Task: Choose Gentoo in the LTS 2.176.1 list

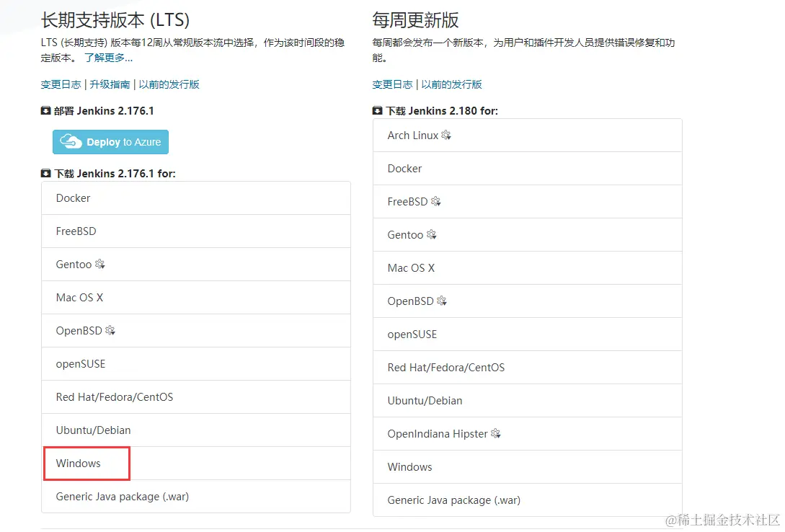Action: [196, 265]
